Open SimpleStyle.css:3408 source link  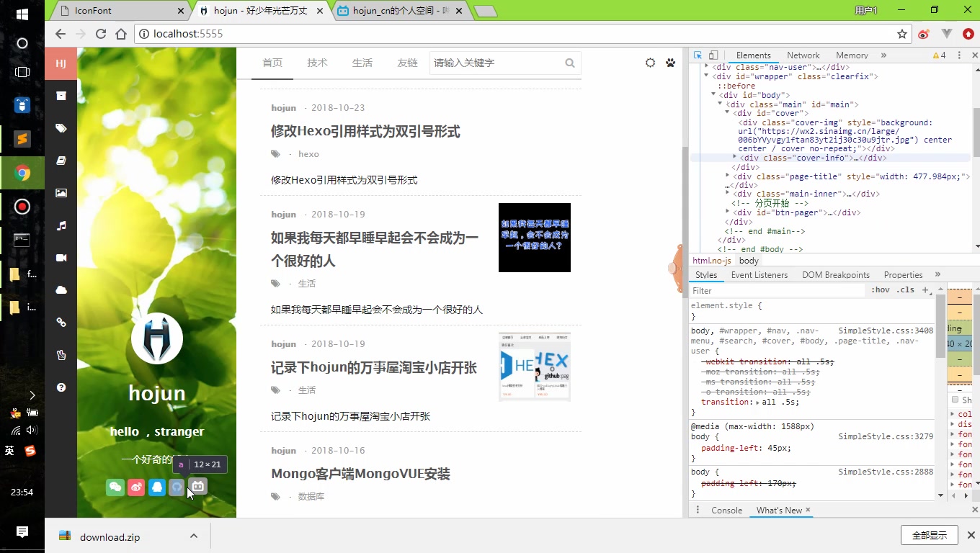(x=886, y=331)
